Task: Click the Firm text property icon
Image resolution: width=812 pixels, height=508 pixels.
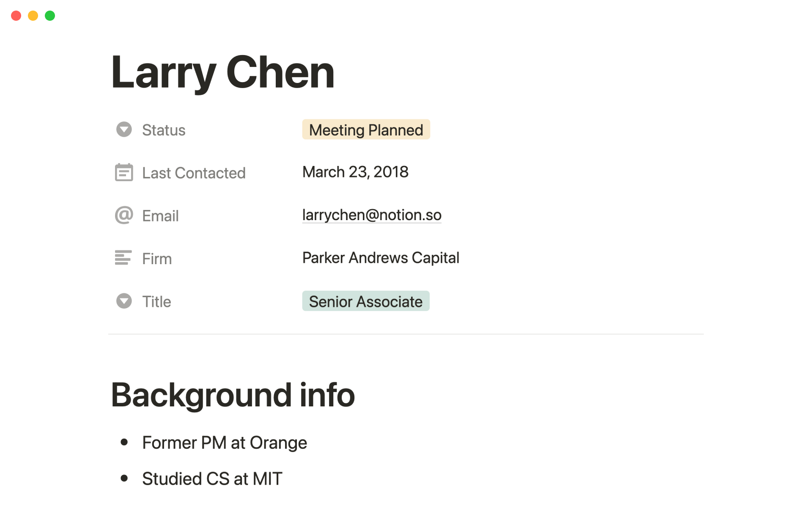Action: point(123,258)
